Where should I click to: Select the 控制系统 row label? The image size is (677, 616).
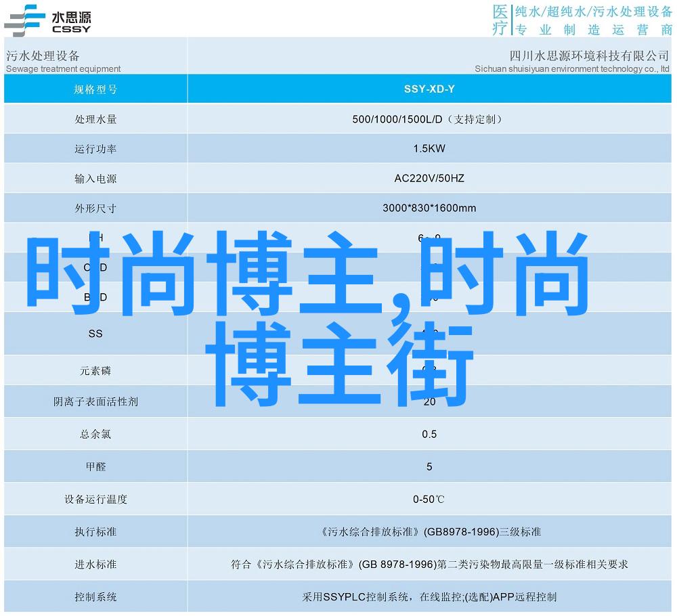95,597
